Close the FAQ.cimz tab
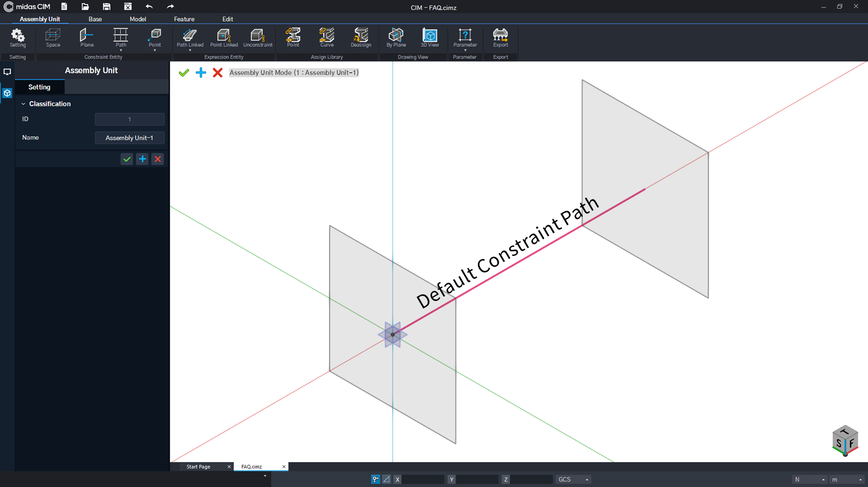 (x=284, y=467)
